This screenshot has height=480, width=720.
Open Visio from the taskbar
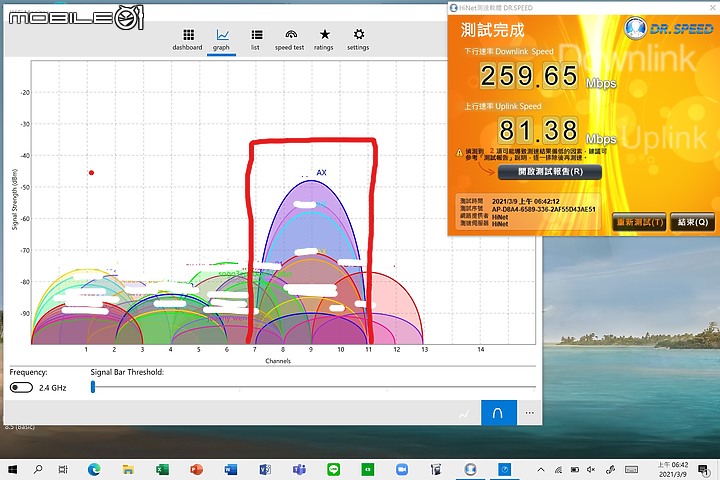coord(265,469)
